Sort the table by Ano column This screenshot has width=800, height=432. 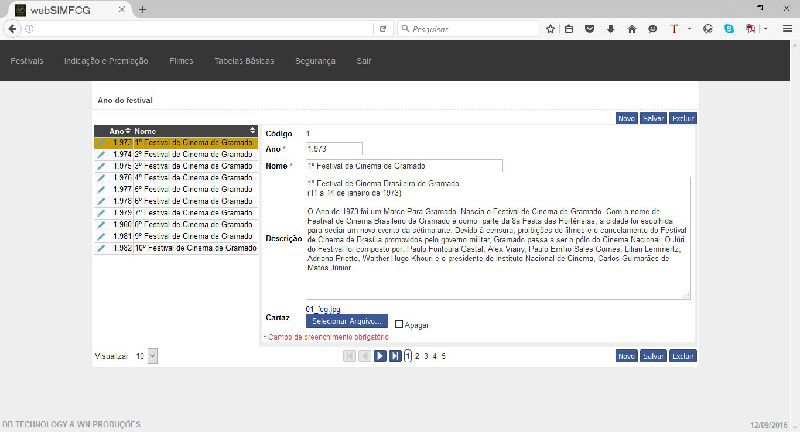click(x=118, y=131)
